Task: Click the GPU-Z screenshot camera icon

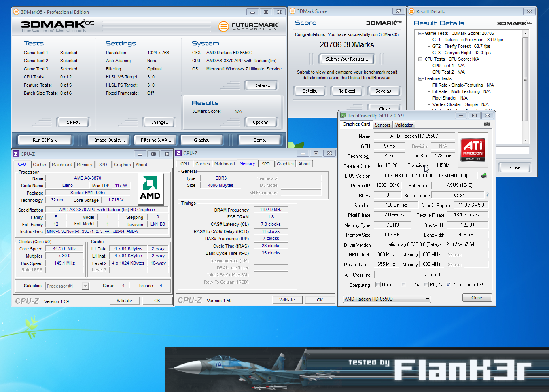Action: click(x=487, y=124)
